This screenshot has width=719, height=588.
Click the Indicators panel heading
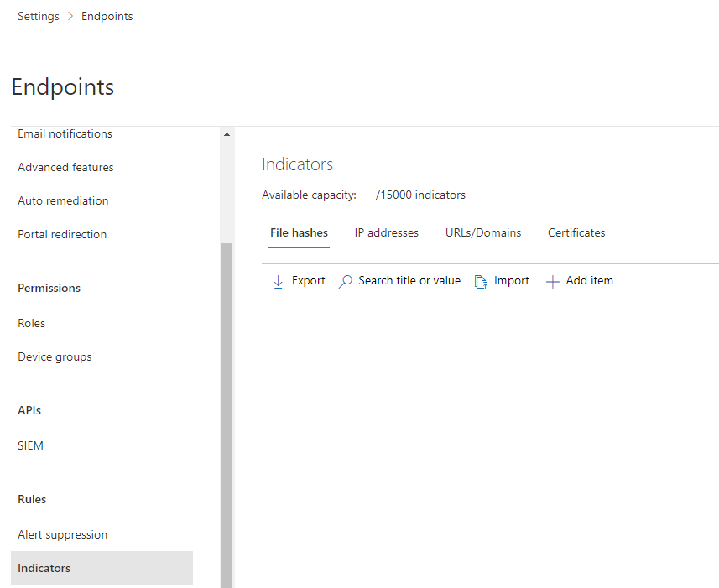(297, 164)
